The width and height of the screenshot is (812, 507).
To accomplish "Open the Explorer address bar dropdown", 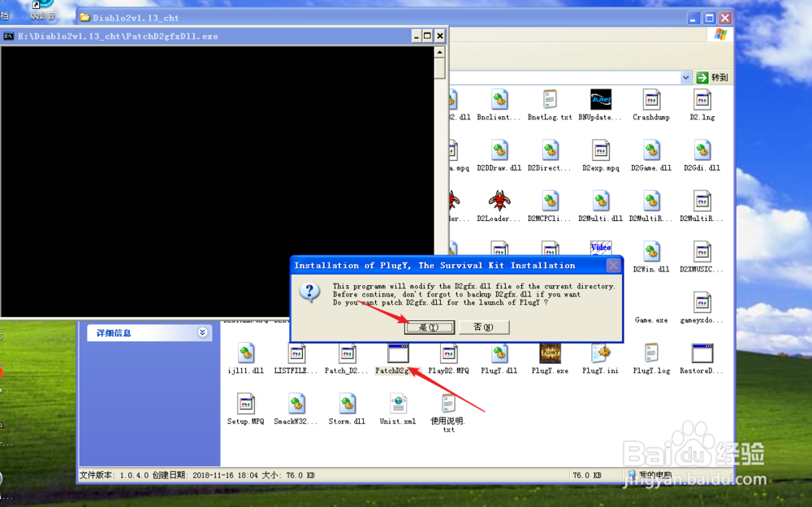I will click(x=685, y=78).
